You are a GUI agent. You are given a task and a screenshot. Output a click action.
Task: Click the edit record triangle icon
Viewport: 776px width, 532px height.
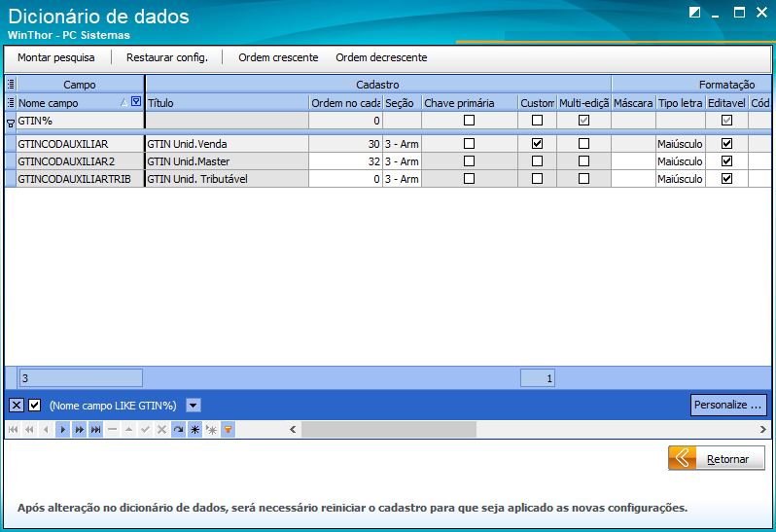[128, 430]
